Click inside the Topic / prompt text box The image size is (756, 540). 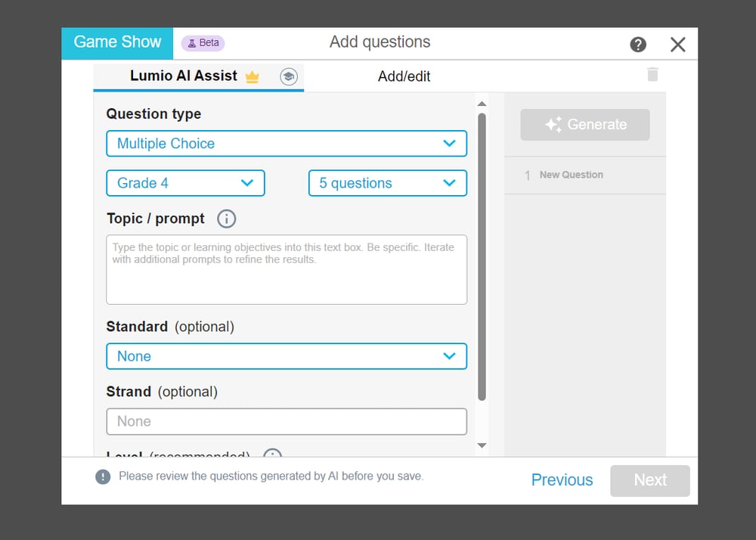(287, 268)
